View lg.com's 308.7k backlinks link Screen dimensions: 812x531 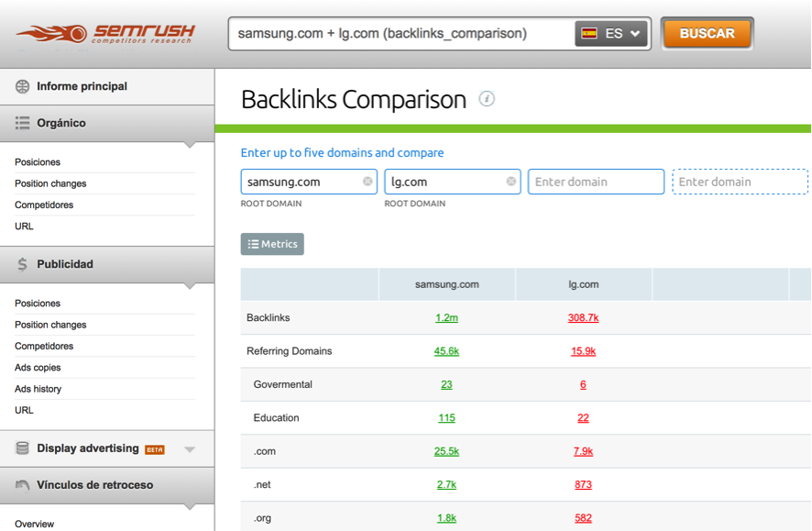click(583, 317)
